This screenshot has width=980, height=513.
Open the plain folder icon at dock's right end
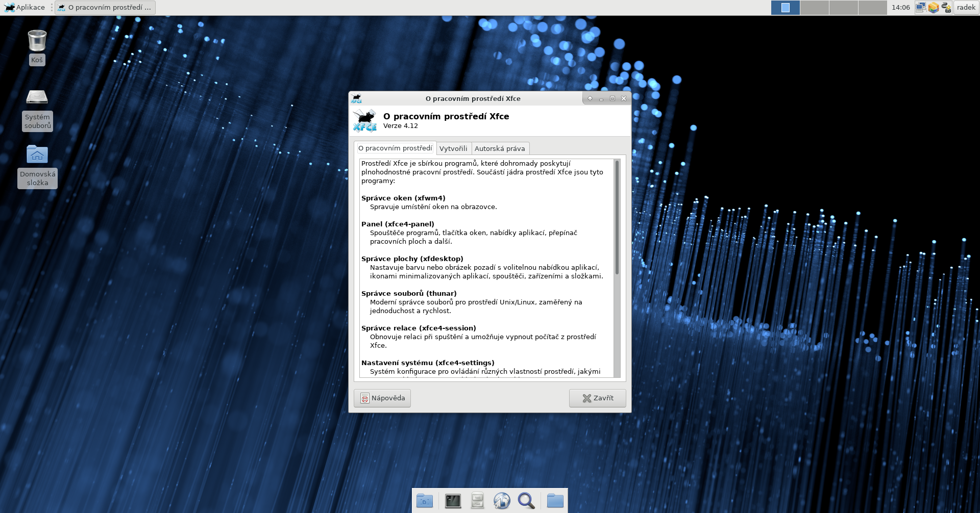[555, 501]
